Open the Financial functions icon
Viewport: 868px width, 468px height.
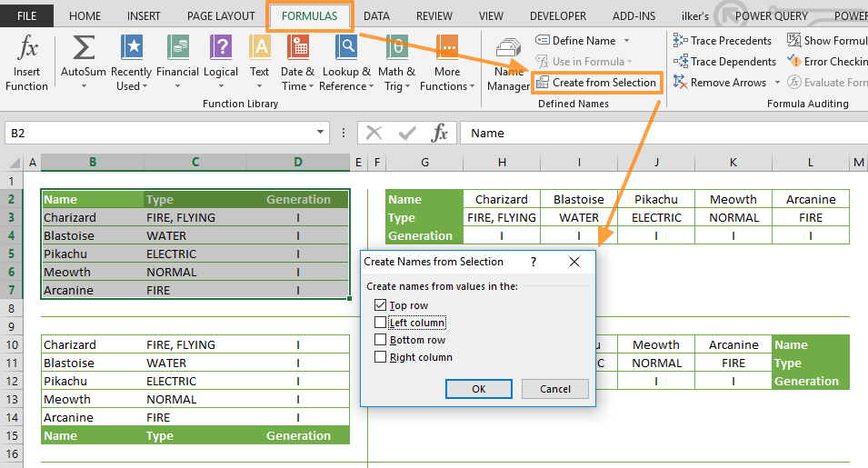click(178, 47)
